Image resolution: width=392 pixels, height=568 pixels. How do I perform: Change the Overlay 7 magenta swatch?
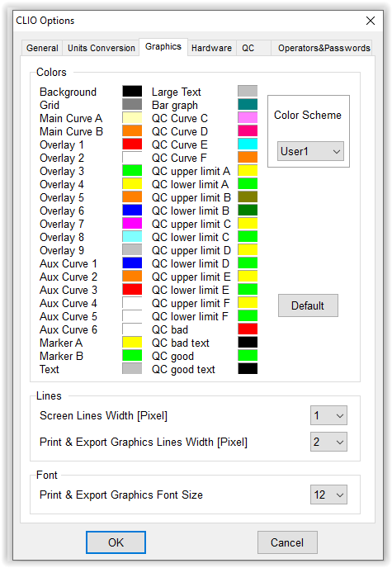click(132, 223)
